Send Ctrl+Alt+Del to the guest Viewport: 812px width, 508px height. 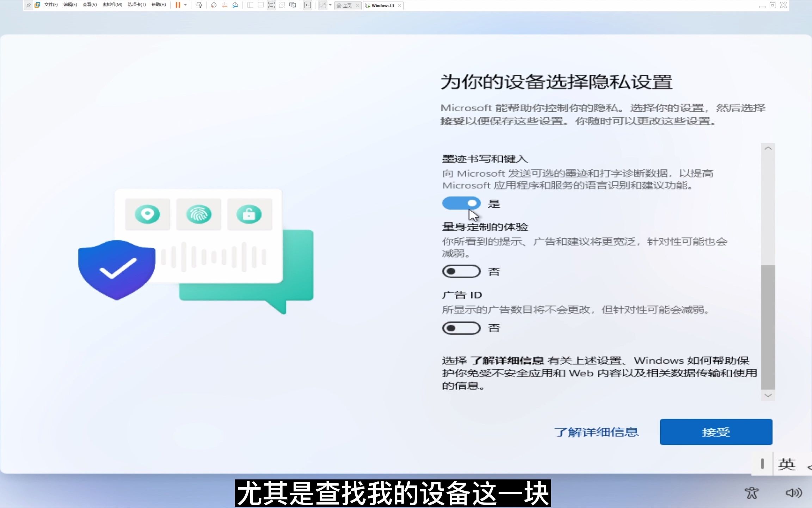199,5
